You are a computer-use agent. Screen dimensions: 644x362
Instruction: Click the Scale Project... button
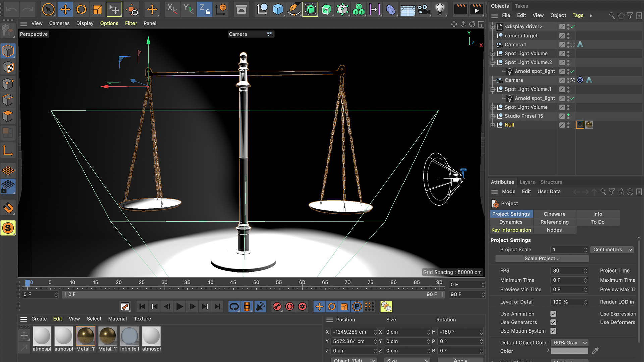point(542,258)
